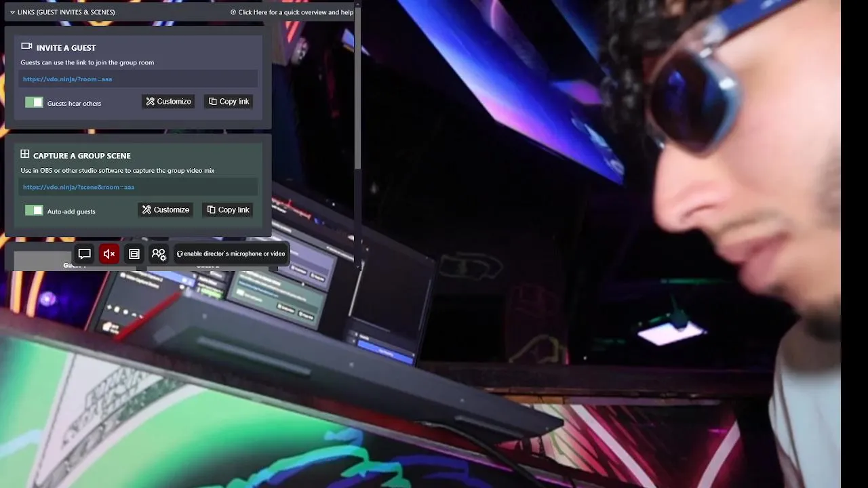868x488 pixels.
Task: Copy the guest invite link
Action: 229,102
